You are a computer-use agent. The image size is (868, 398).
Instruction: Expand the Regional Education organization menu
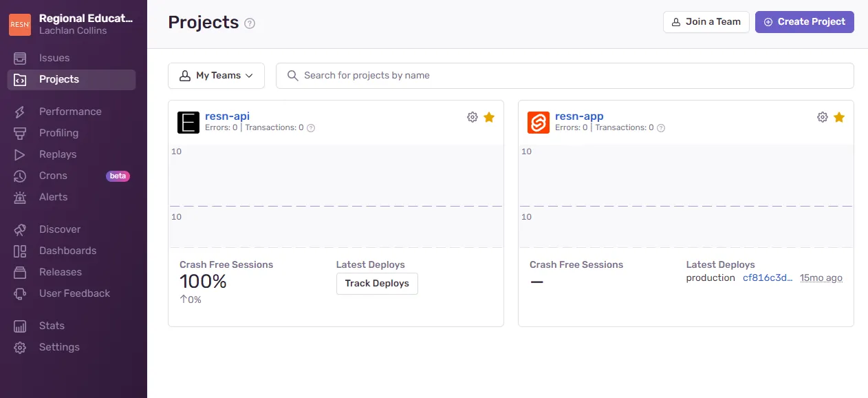(74, 23)
